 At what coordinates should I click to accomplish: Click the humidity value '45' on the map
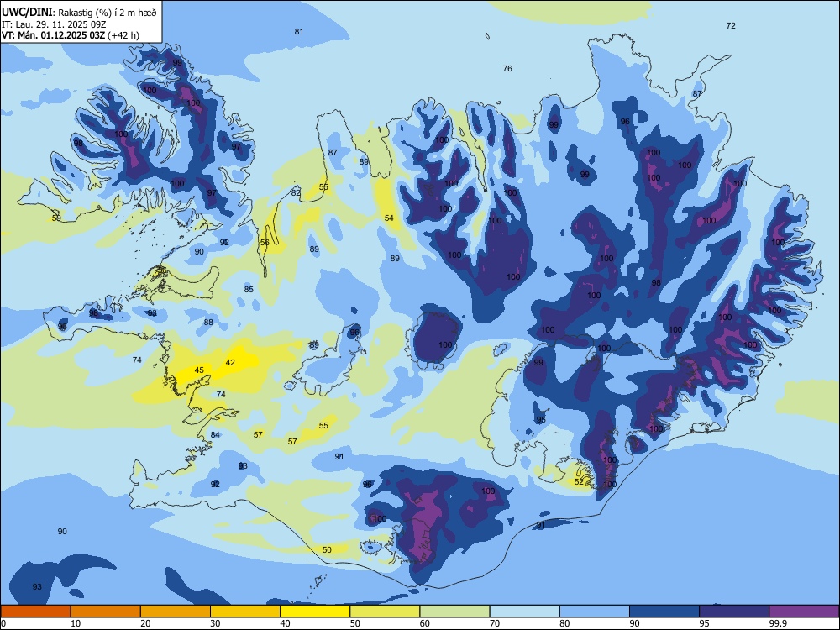pos(199,370)
